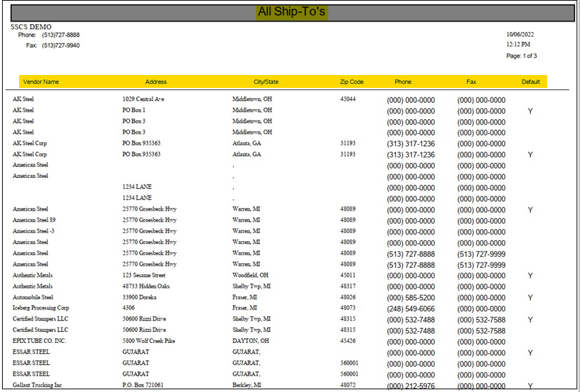Viewport: 580px width, 392px height.
Task: Click phone number (000) 585-5200
Action: tap(411, 298)
